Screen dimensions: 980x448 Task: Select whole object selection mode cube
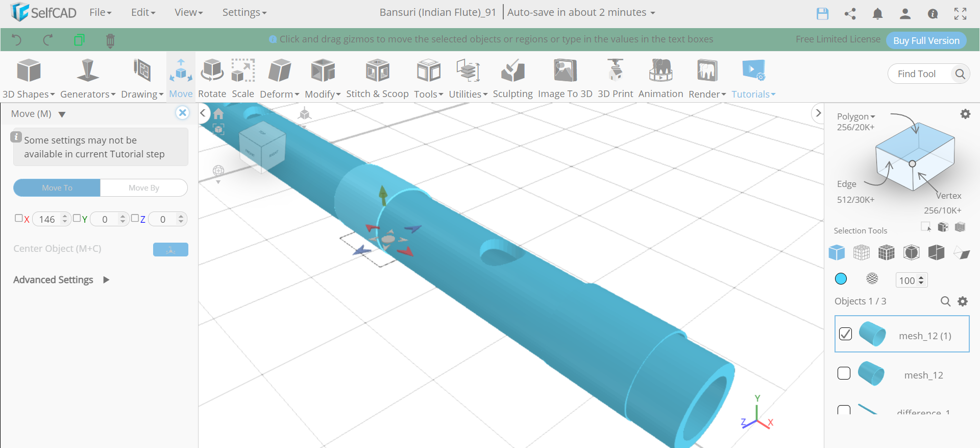click(x=837, y=252)
